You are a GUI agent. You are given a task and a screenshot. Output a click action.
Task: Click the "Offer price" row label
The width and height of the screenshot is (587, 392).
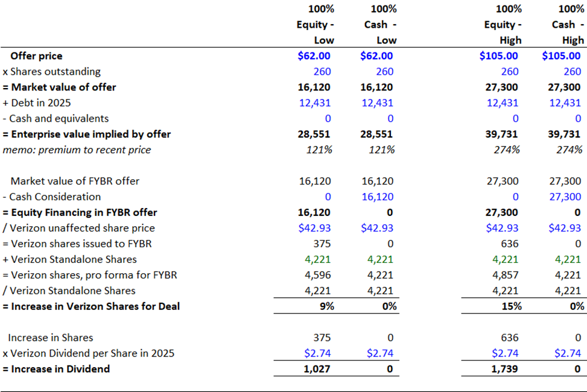(x=36, y=56)
